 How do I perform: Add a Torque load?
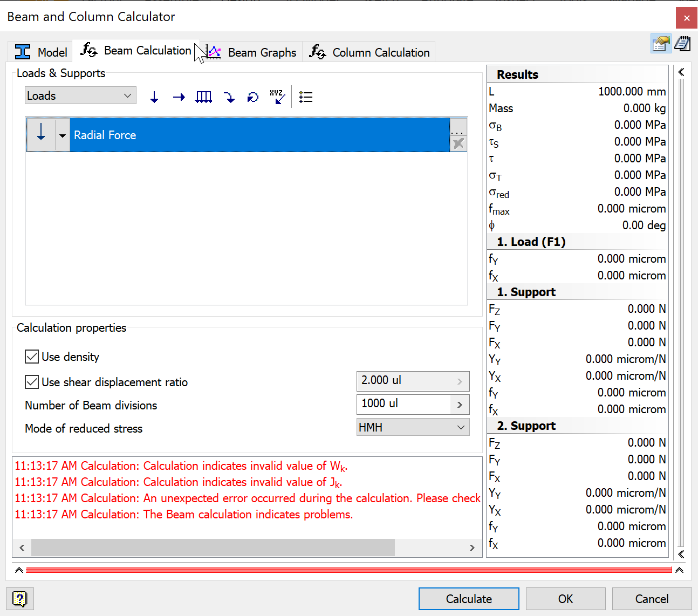click(252, 97)
